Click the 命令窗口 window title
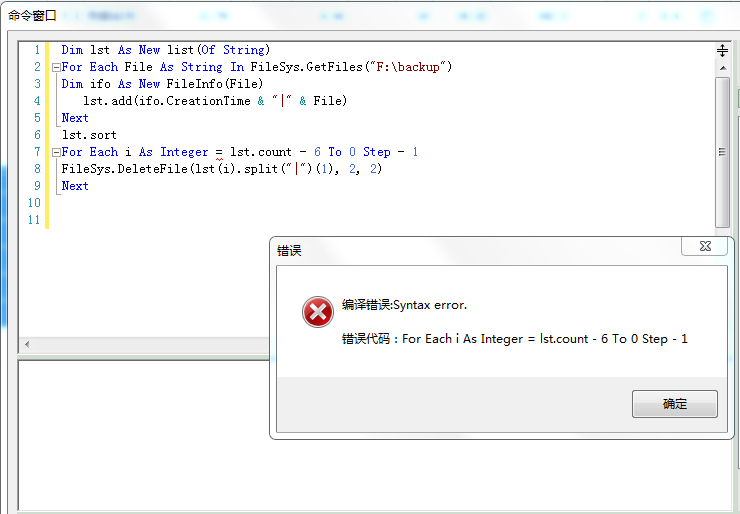Viewport: 740px width, 514px height. coord(32,16)
